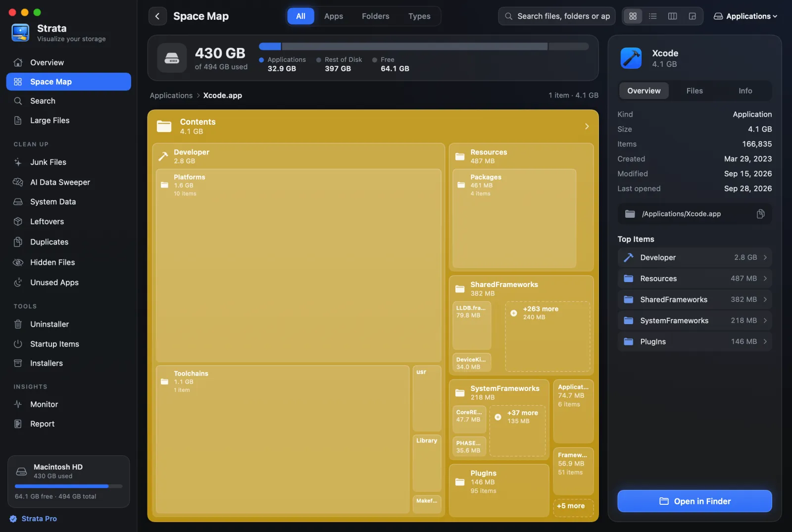Open Startup Items
The height and width of the screenshot is (532, 792).
(68, 344)
